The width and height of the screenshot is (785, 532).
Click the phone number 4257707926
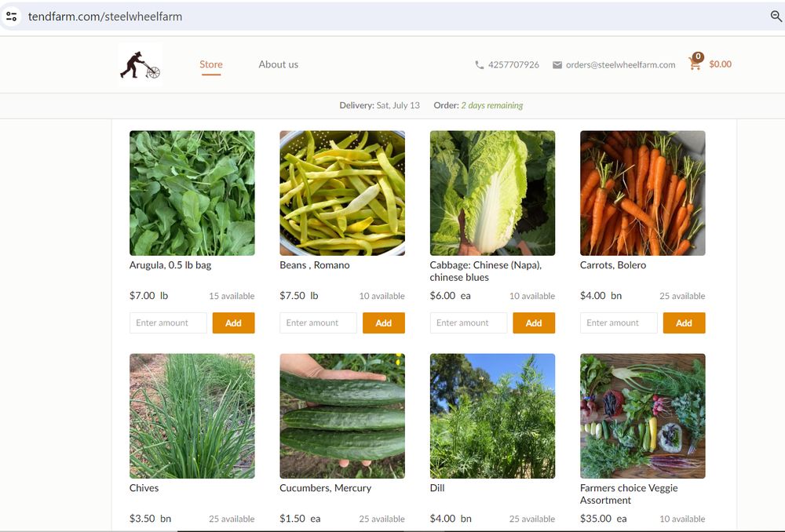tap(513, 64)
